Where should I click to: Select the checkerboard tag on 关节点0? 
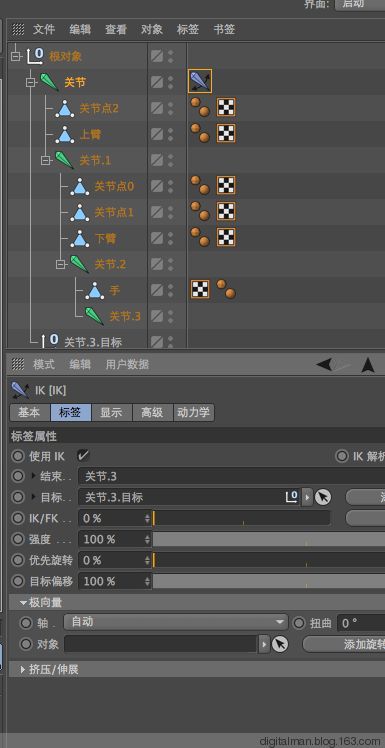(x=226, y=185)
